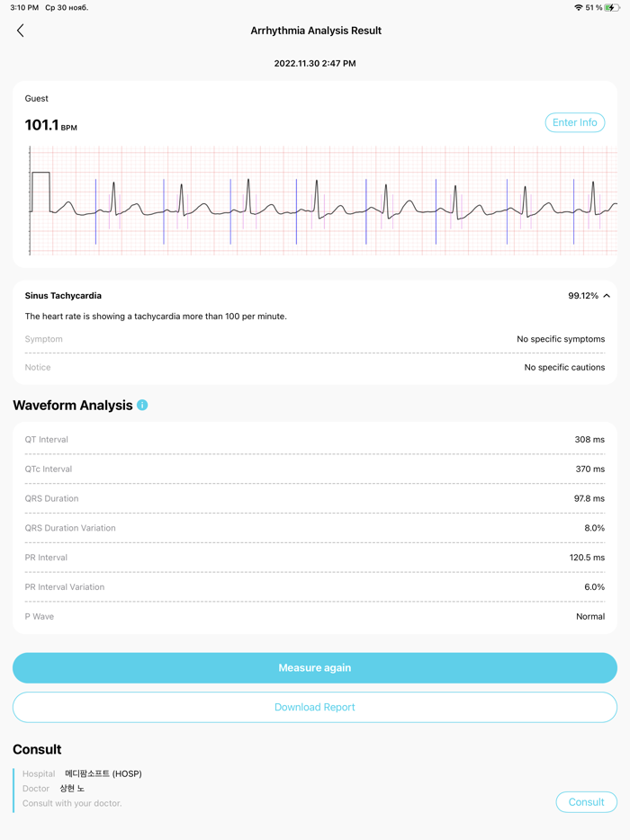Screen dimensions: 630x840
Task: Go back using the back arrow
Action: (20, 30)
